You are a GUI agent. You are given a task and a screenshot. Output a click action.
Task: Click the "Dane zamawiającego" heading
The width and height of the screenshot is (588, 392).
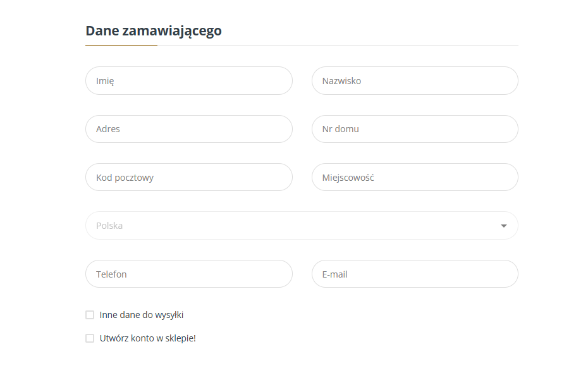[x=154, y=30]
